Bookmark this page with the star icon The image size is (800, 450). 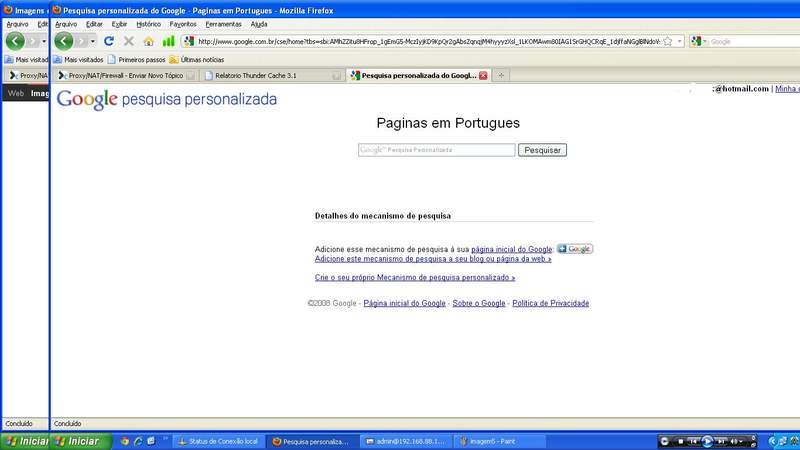coord(667,41)
